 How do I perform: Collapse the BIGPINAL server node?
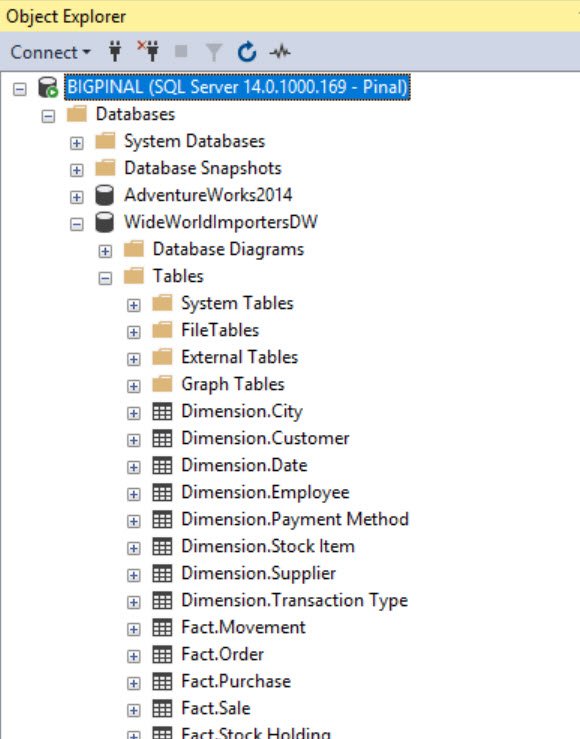20,89
